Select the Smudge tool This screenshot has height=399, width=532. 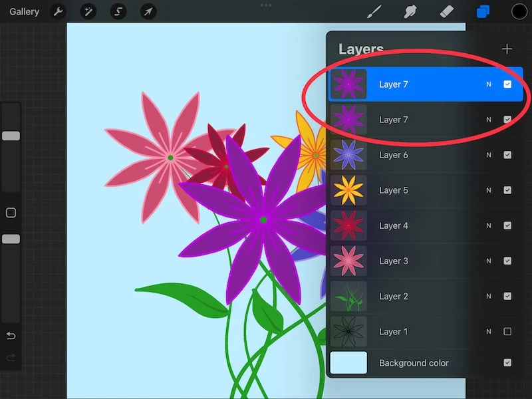pyautogui.click(x=410, y=12)
